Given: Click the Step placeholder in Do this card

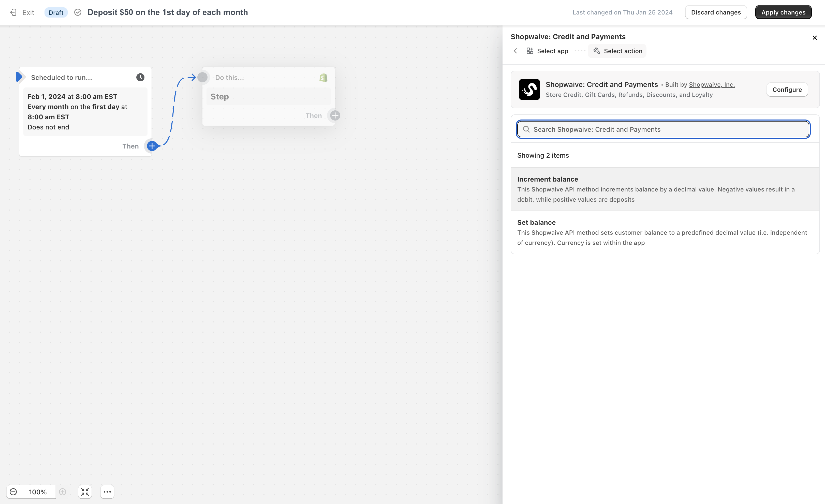Looking at the screenshot, I should [269, 96].
